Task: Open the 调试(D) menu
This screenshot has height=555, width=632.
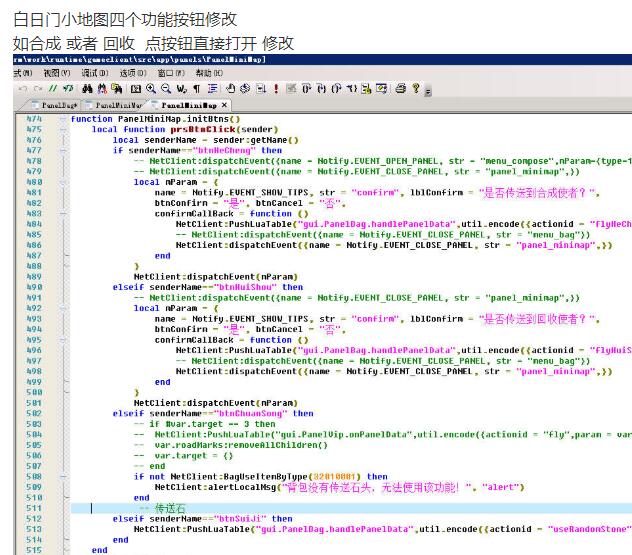Action: (94, 73)
